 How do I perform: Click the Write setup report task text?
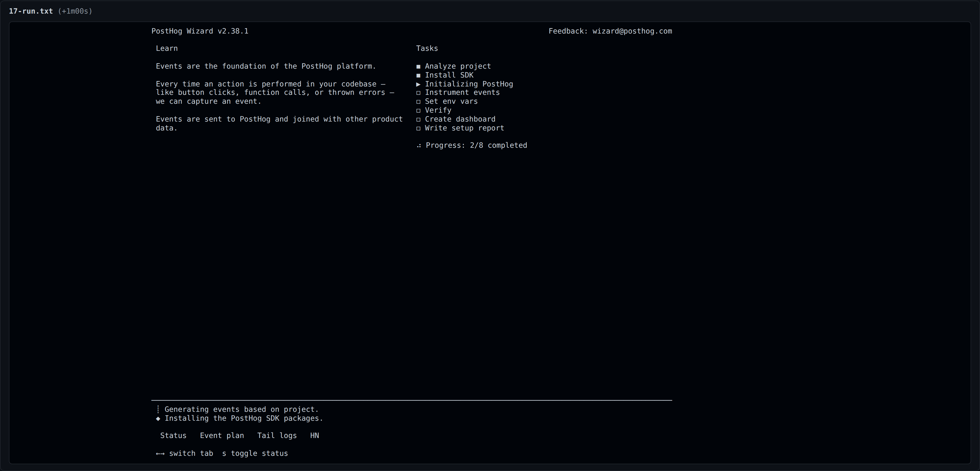464,128
